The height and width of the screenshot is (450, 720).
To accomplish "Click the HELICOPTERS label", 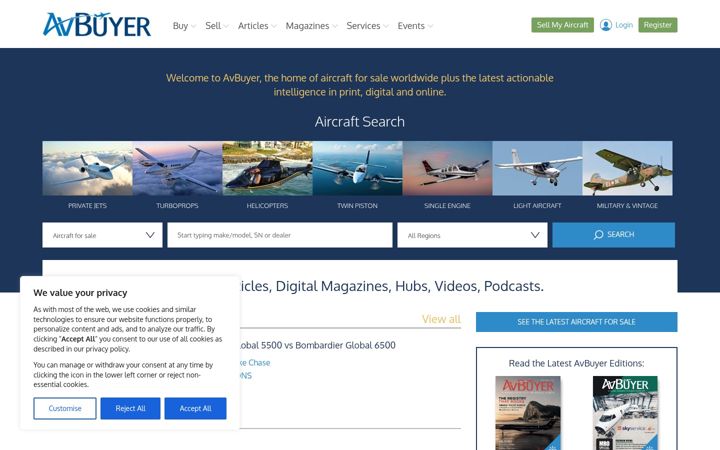I will (267, 206).
